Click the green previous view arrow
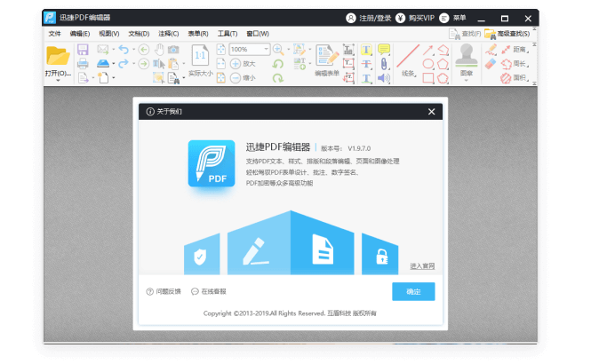The height and width of the screenshot is (364, 615). (144, 50)
